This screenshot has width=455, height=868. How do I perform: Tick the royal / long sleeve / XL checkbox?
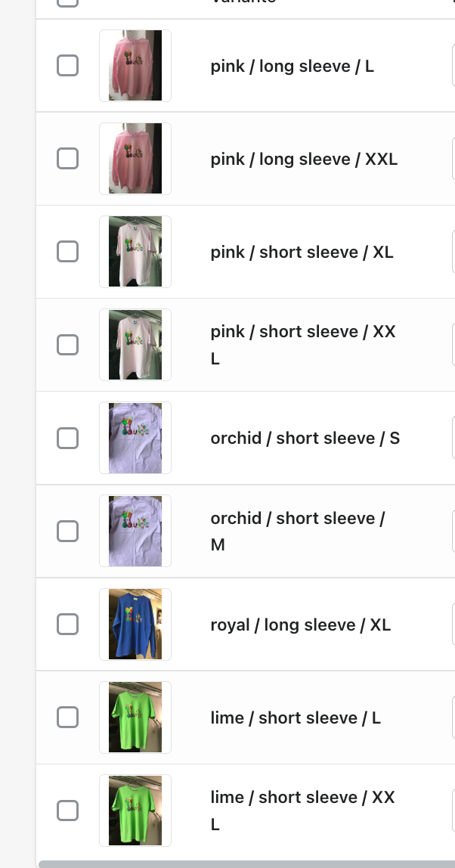(68, 625)
